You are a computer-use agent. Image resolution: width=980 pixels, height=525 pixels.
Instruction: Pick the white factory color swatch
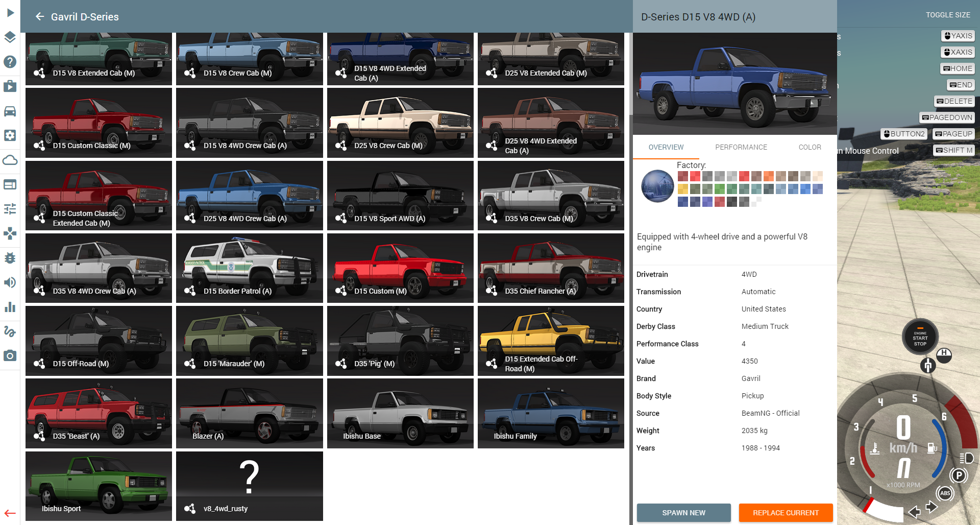point(756,202)
